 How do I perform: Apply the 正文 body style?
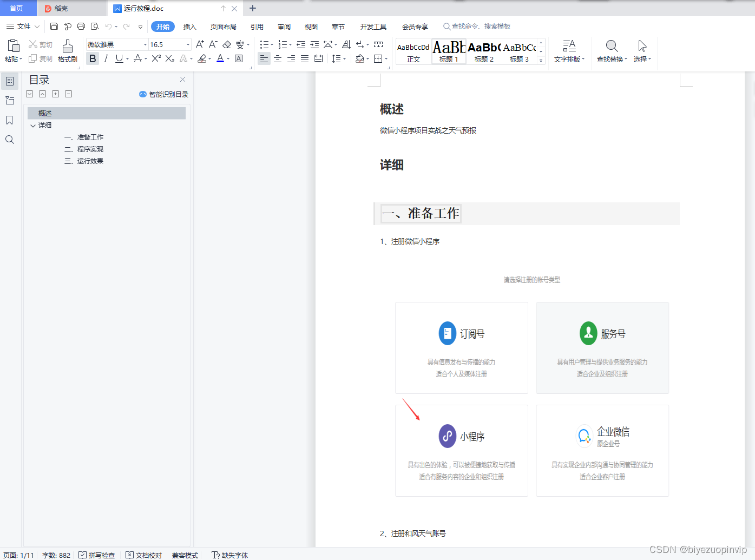[413, 52]
